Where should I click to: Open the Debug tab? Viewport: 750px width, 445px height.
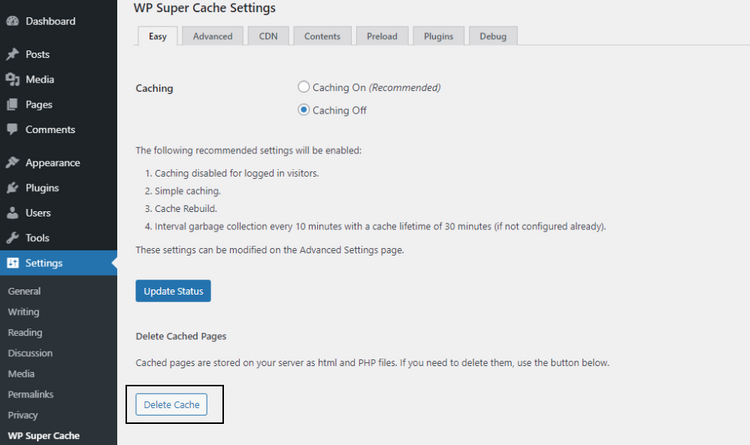(493, 36)
